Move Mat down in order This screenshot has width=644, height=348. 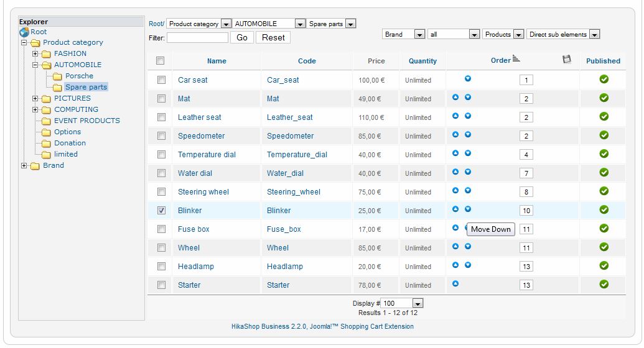[468, 98]
